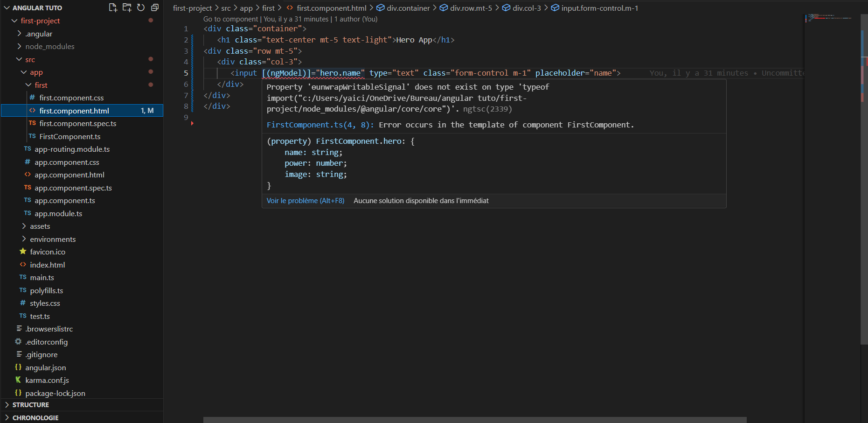Click 'Go to component' code lens

[x=230, y=19]
